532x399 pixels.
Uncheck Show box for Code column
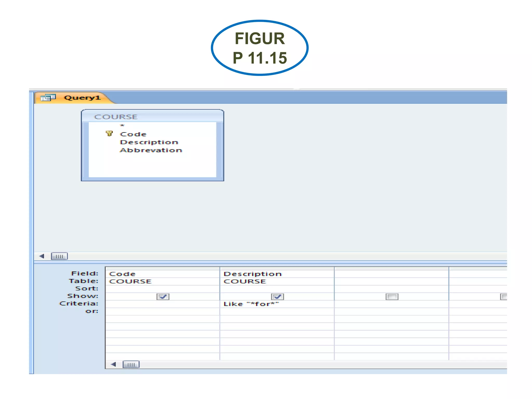(163, 297)
